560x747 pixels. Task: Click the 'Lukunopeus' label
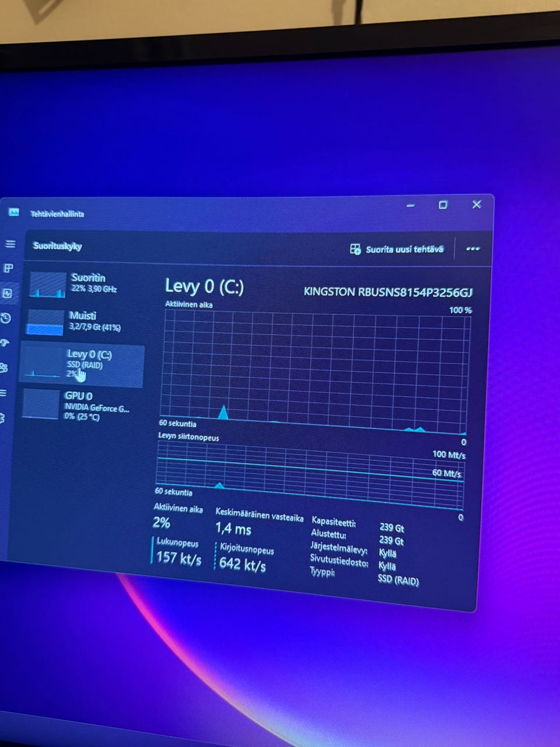pos(177,542)
